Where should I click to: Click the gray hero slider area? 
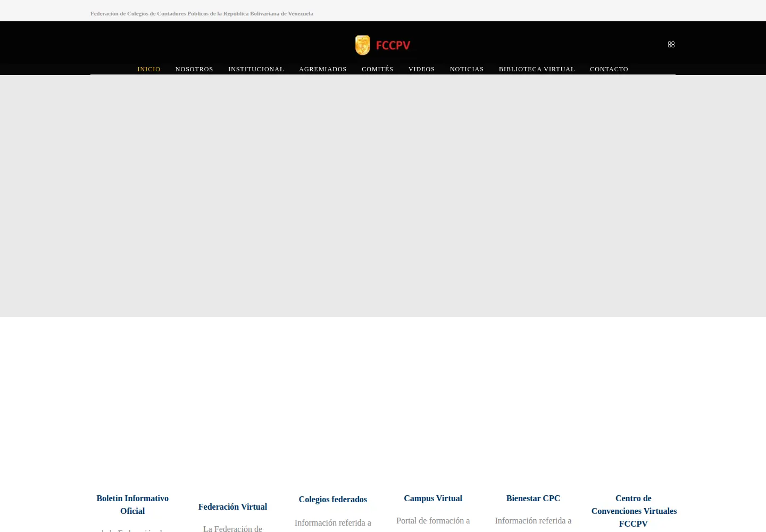383,196
